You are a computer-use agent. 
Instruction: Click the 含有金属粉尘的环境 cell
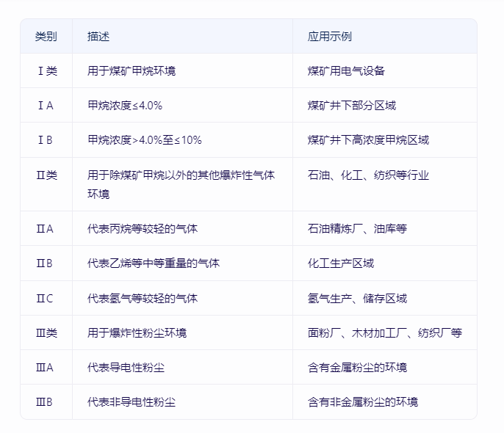pos(357,367)
